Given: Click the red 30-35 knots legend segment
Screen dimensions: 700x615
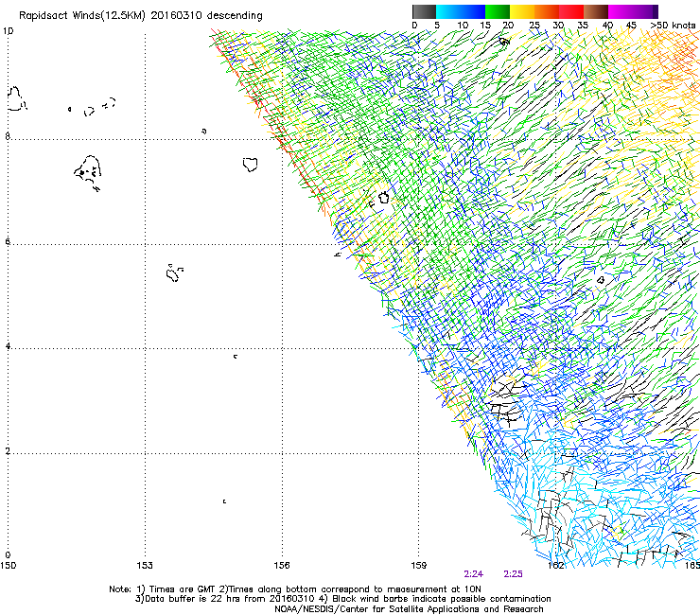Looking at the screenshot, I should pos(571,11).
